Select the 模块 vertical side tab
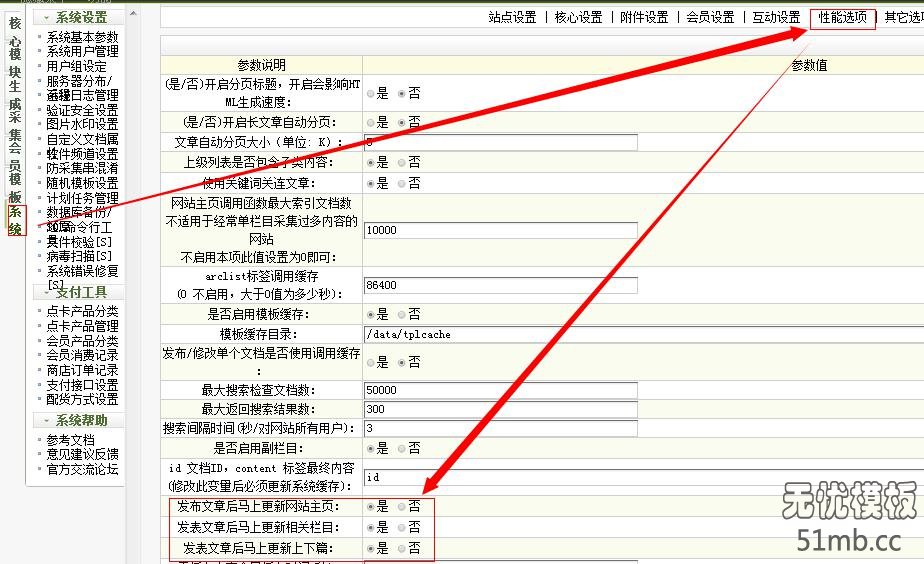 [x=15, y=62]
